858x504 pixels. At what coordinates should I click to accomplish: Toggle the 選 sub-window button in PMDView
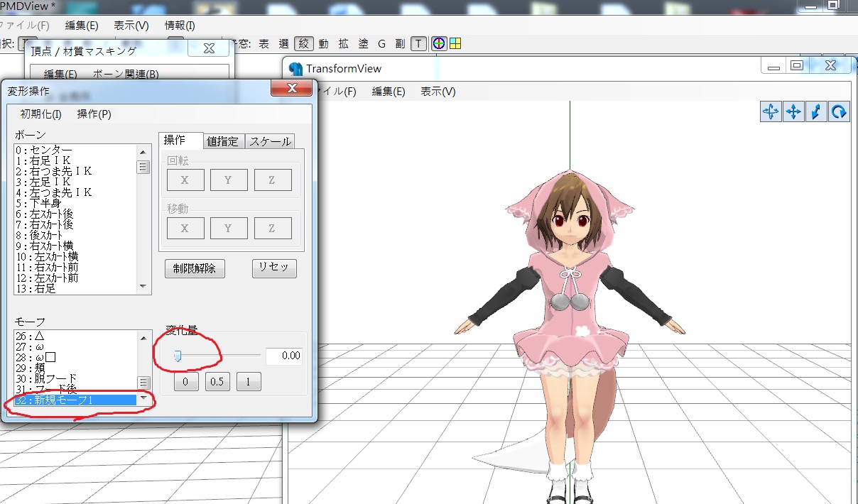tap(284, 43)
